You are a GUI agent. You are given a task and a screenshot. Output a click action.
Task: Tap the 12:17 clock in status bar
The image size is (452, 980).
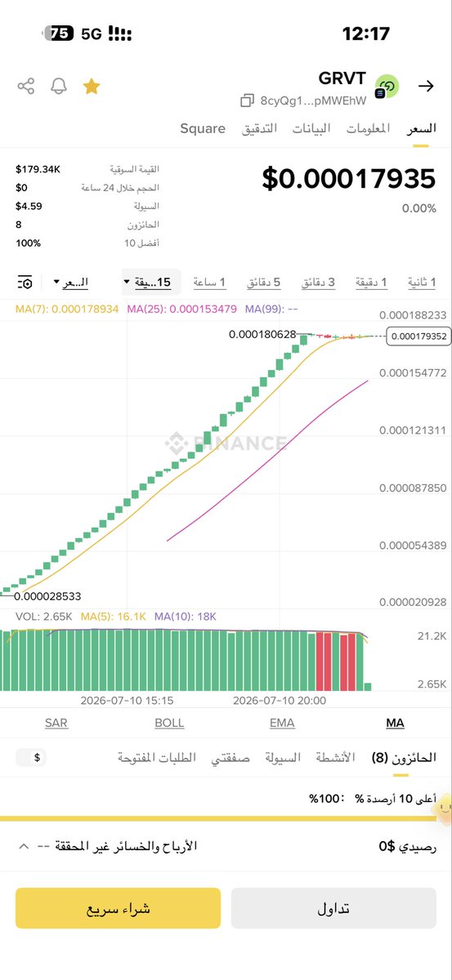[365, 33]
